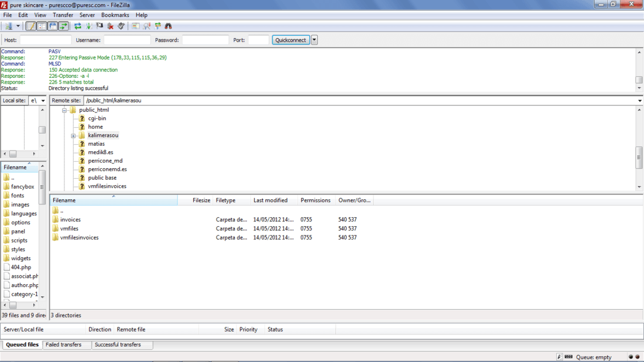Open the Site Manager icon

(9, 26)
